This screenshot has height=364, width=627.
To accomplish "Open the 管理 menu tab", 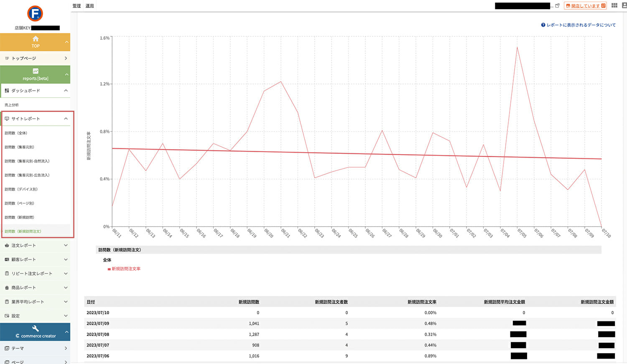I will [76, 6].
